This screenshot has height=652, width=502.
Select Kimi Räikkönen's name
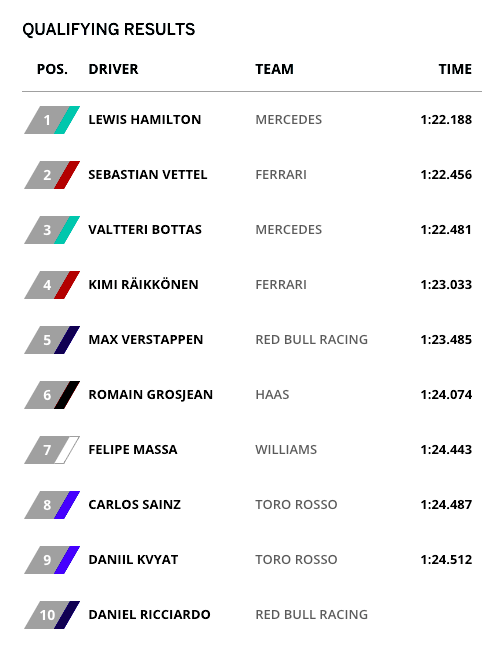coord(143,284)
